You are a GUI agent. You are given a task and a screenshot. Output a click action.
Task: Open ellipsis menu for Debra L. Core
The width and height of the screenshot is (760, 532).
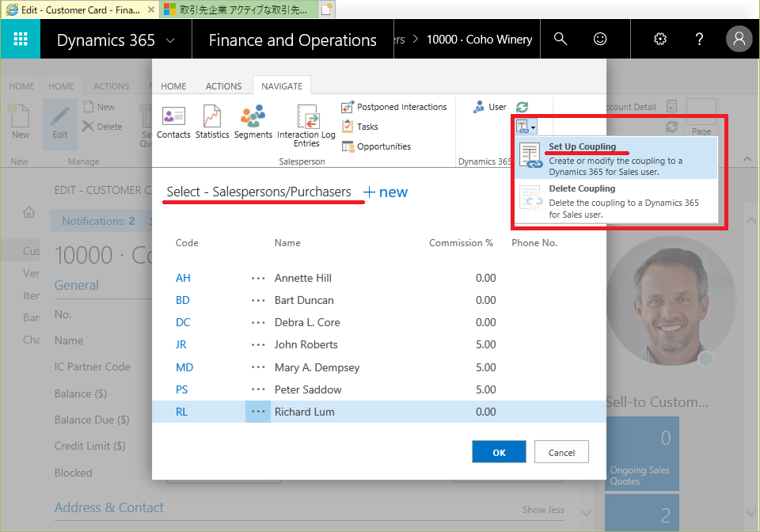258,323
